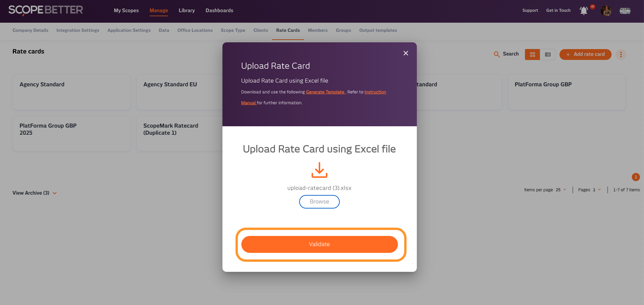Switch to list view of rate cards
This screenshot has height=305, width=644.
click(548, 55)
